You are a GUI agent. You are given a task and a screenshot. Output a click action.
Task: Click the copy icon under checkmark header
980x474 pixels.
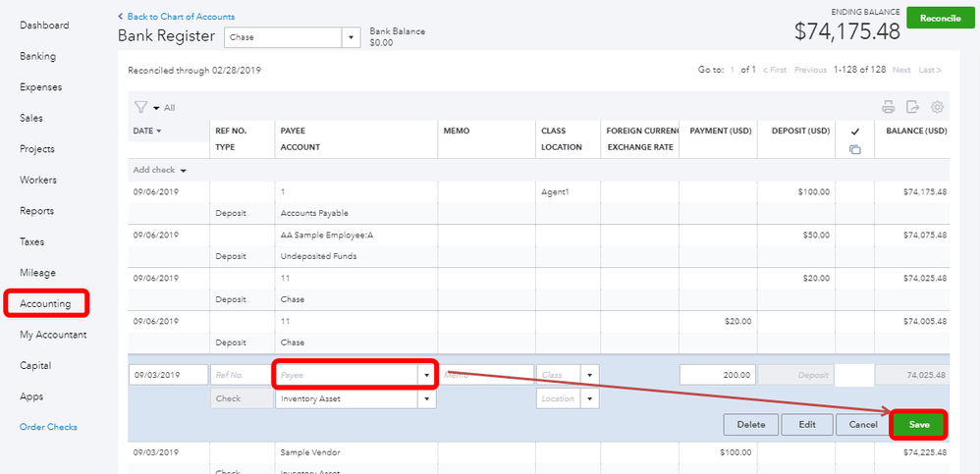(854, 149)
